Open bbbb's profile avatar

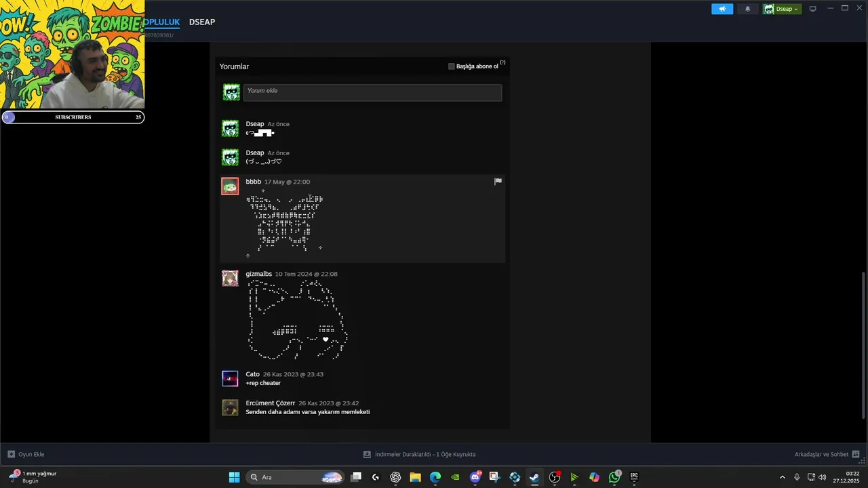tap(230, 186)
